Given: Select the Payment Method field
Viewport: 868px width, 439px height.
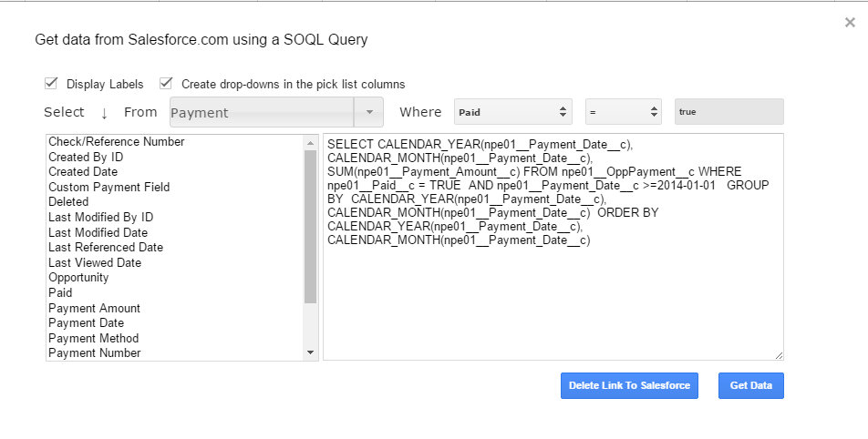Looking at the screenshot, I should (x=94, y=338).
